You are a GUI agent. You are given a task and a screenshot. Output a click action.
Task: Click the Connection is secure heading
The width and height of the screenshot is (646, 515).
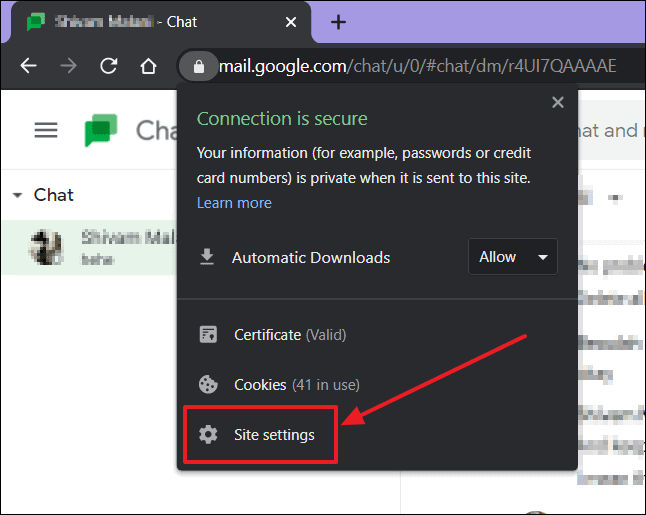pyautogui.click(x=282, y=119)
